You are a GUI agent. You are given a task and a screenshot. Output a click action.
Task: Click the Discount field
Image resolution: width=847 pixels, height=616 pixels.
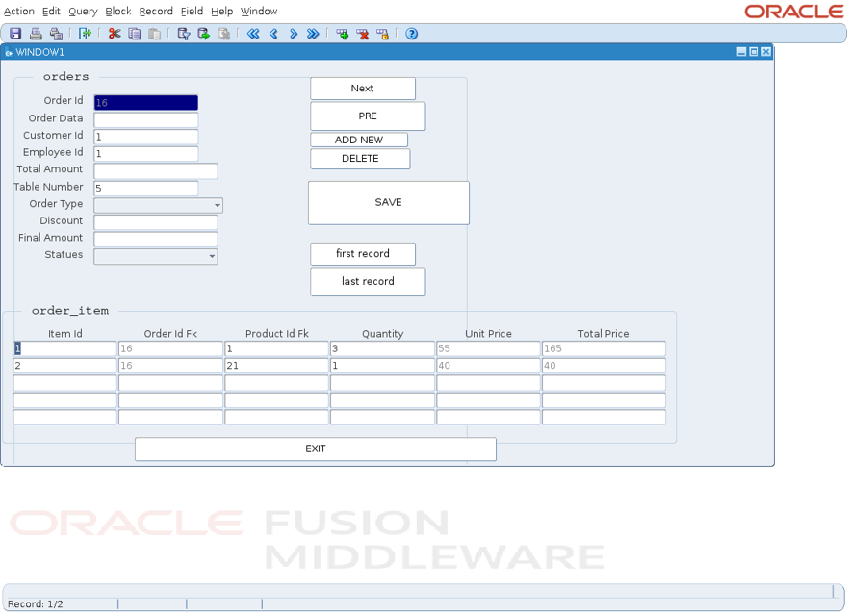point(156,222)
